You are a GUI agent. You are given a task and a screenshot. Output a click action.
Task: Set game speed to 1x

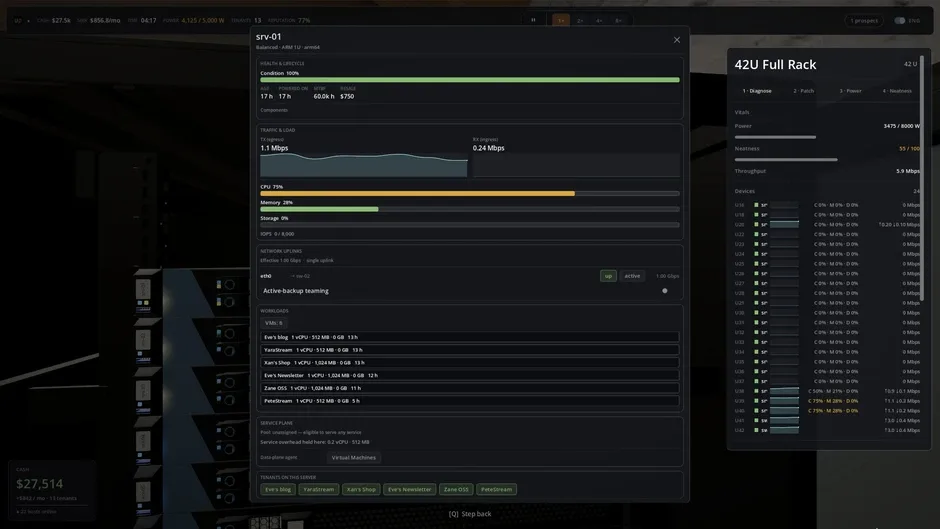[x=561, y=20]
